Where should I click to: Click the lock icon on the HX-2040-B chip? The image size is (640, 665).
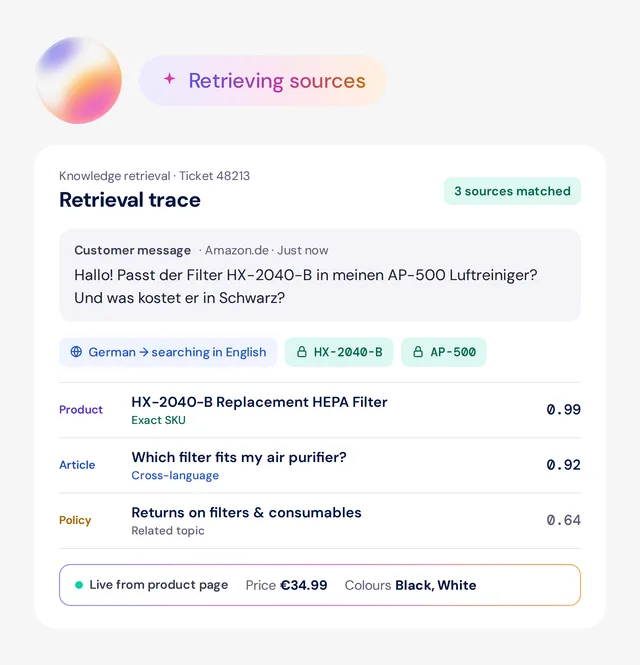pyautogui.click(x=302, y=352)
